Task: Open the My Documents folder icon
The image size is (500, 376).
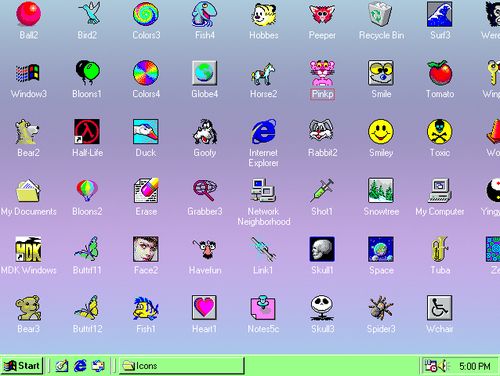Action: click(29, 190)
